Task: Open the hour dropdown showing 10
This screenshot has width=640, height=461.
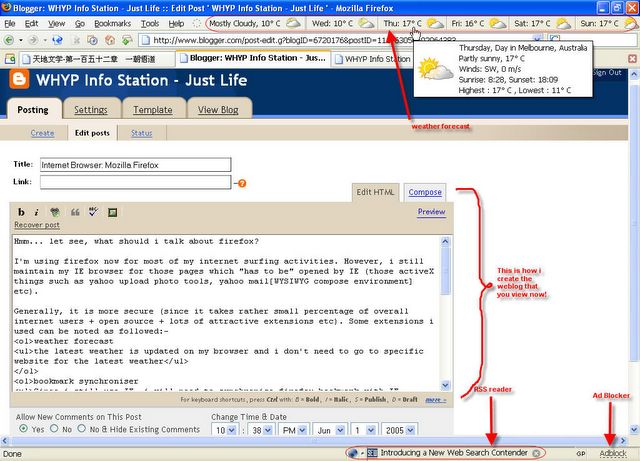Action: (x=225, y=430)
